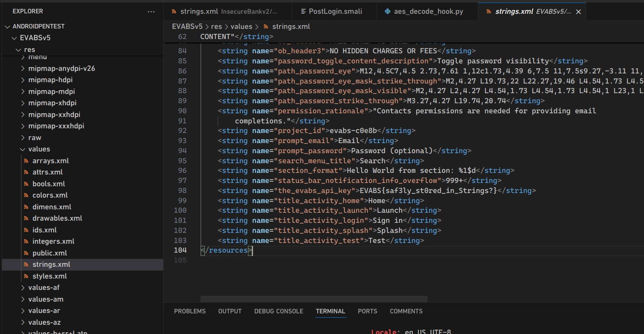Click XML icon beside integers.xml in explorer

click(x=26, y=241)
